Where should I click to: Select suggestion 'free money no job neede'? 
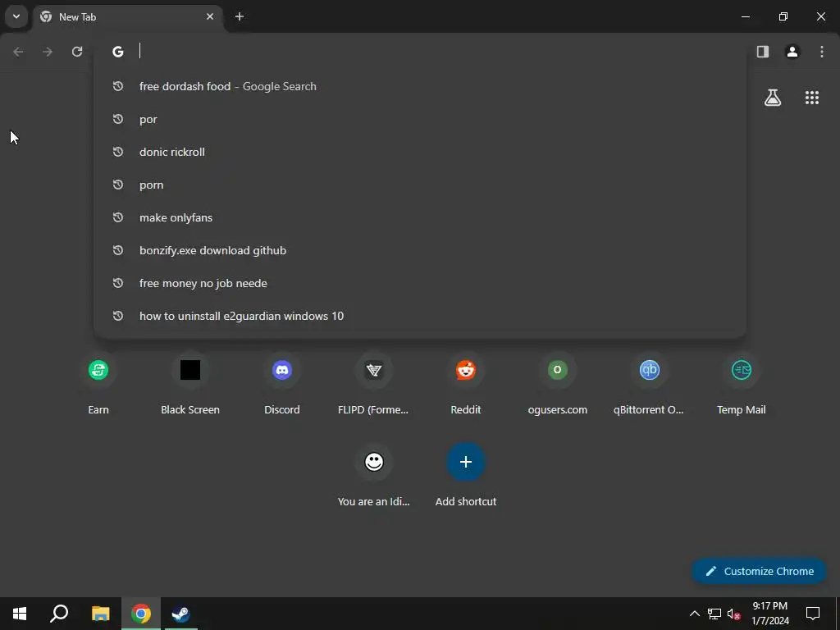pyautogui.click(x=420, y=283)
